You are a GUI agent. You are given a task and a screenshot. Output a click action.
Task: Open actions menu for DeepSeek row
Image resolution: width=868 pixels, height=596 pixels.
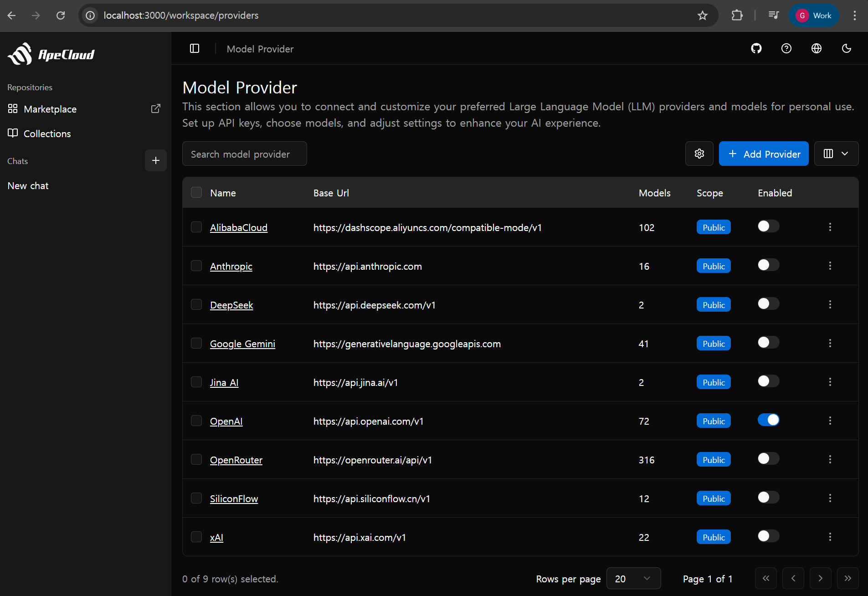click(830, 304)
